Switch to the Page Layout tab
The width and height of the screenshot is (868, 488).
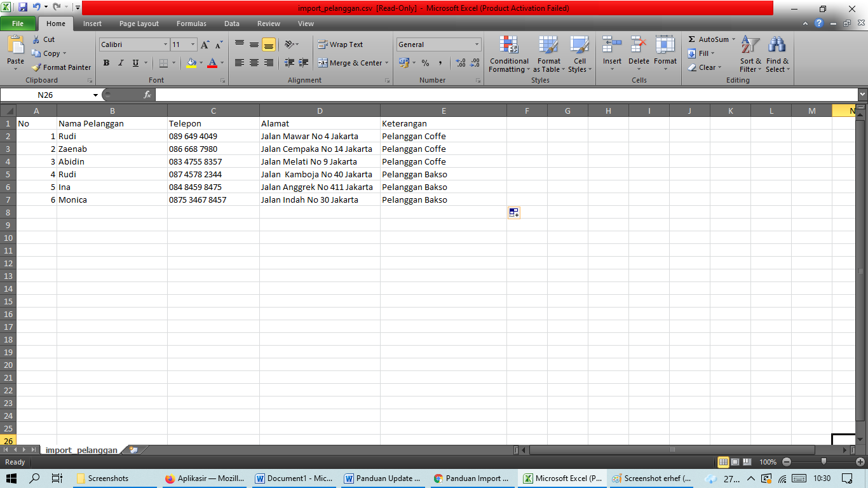coord(139,24)
